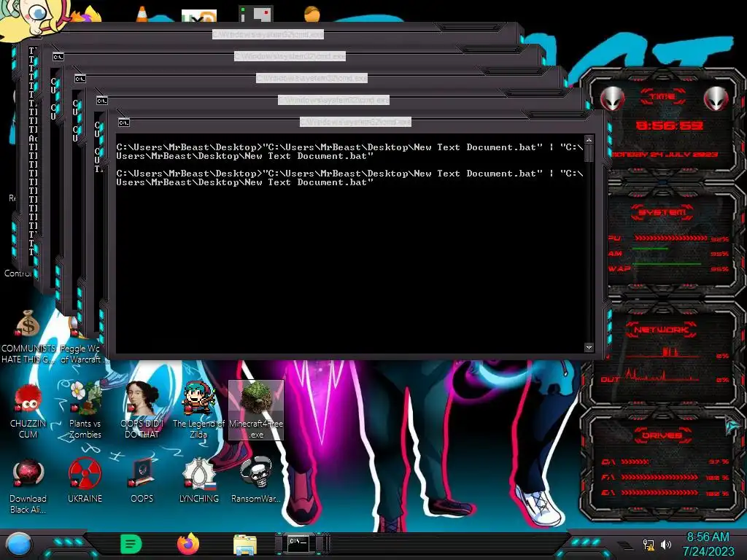747x560 pixels.
Task: Click the second cmd window's system icon
Action: tap(102, 101)
